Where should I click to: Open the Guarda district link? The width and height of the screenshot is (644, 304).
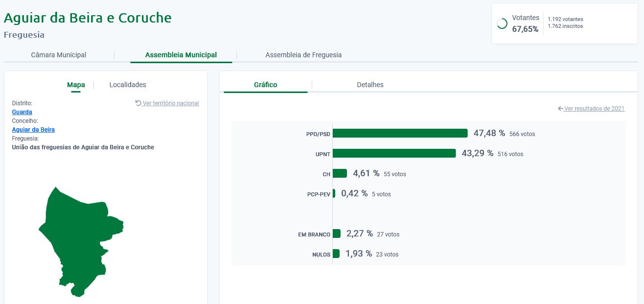22,112
